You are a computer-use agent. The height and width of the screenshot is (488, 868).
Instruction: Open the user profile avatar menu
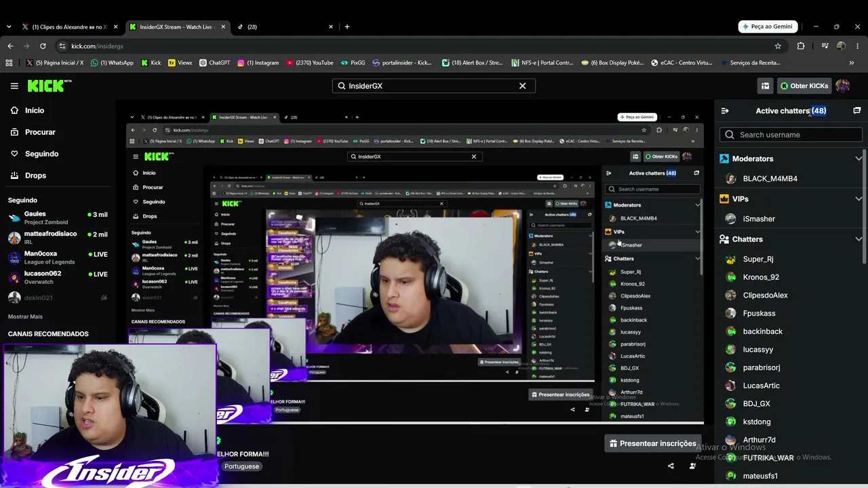pos(843,86)
